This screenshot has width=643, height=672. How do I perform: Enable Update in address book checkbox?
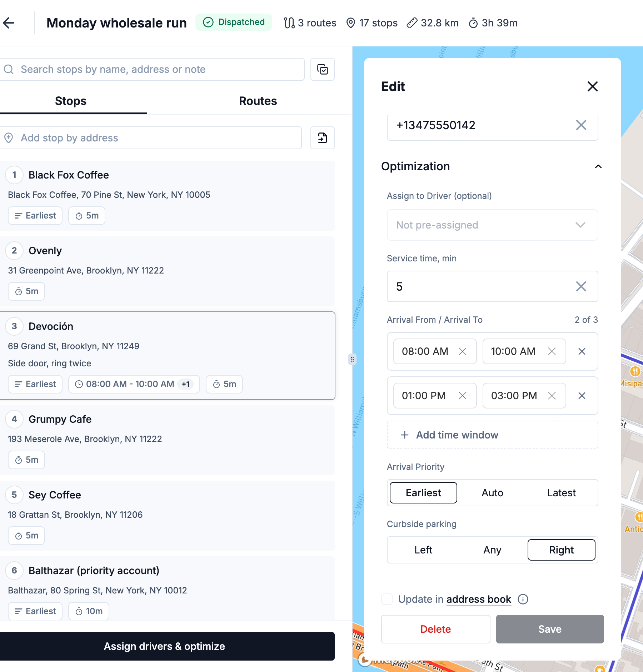tap(387, 599)
